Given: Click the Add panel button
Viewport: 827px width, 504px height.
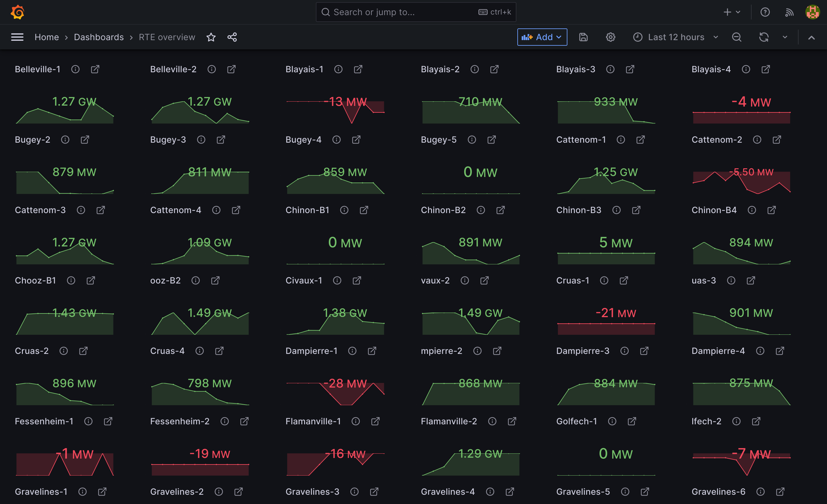Looking at the screenshot, I should point(541,37).
